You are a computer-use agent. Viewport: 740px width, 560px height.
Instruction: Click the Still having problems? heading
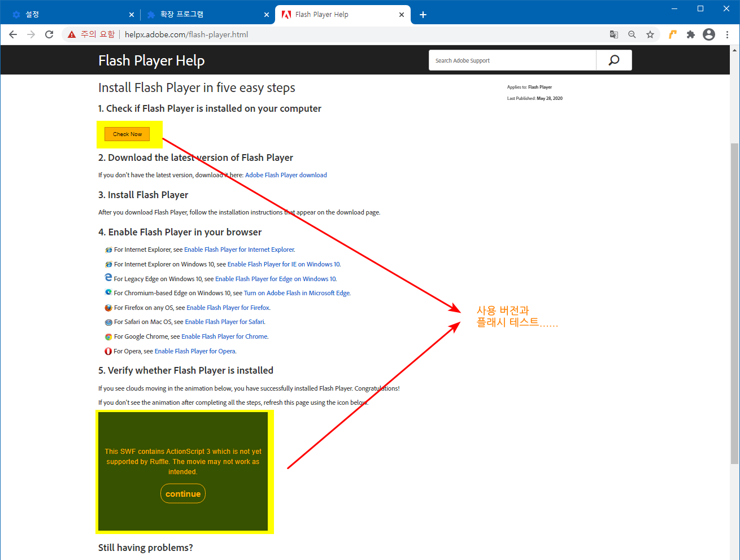coord(146,548)
